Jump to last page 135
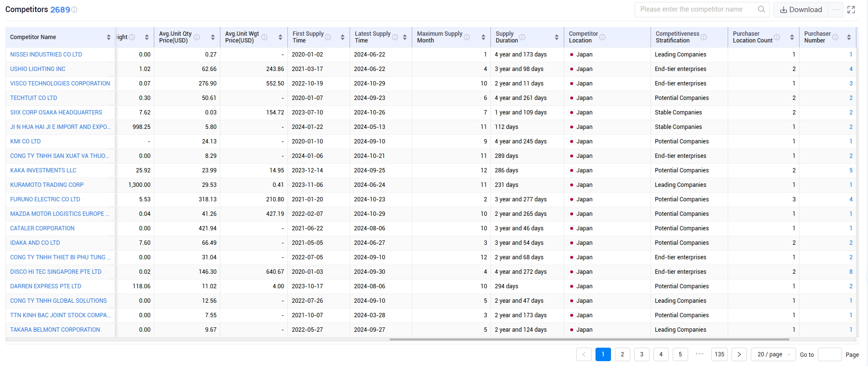Image resolution: width=868 pixels, height=366 pixels. point(719,354)
